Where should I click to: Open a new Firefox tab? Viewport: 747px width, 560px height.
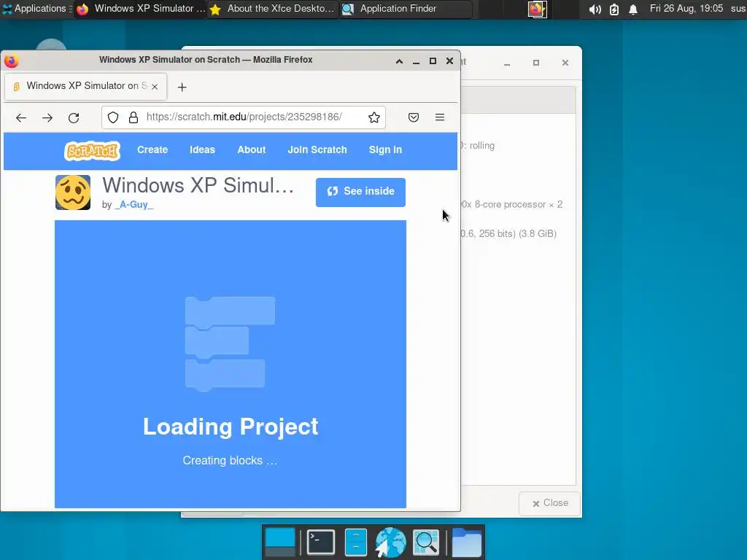click(182, 87)
